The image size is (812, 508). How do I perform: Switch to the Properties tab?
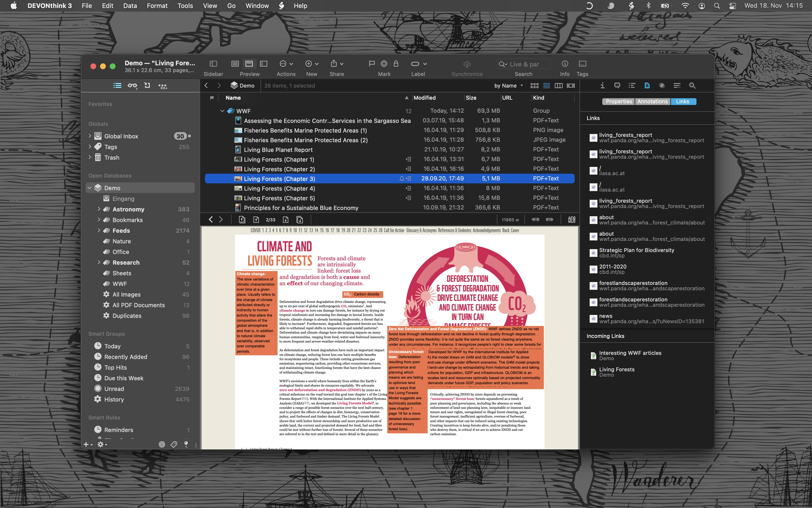(x=618, y=101)
